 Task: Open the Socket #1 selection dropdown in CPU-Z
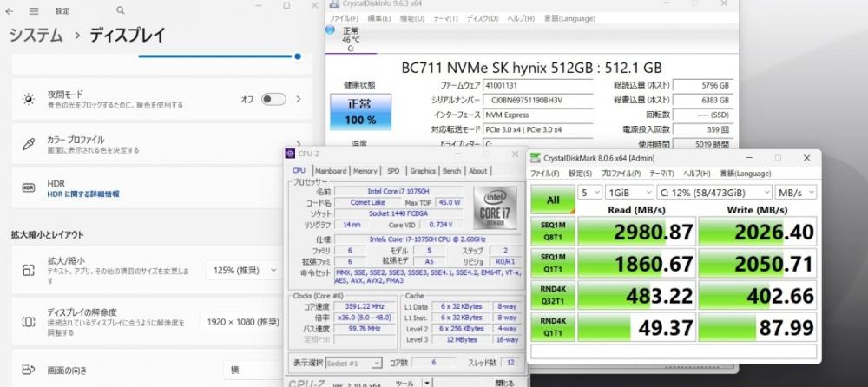click(x=354, y=364)
